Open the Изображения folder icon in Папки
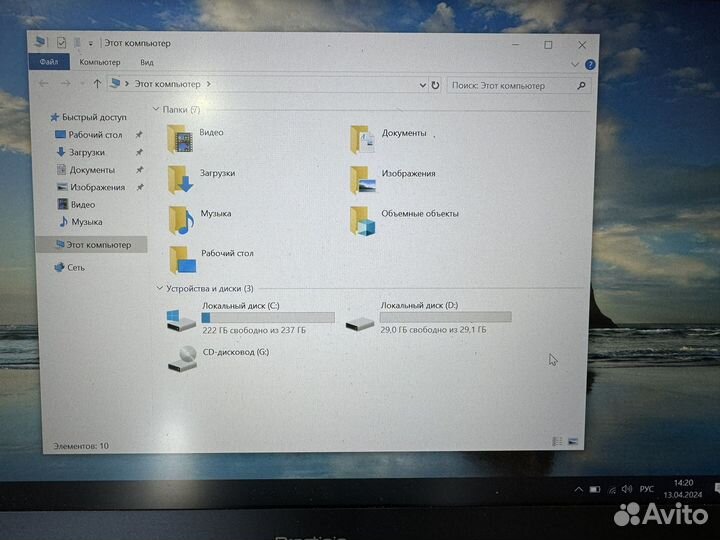720x540 pixels. point(363,180)
